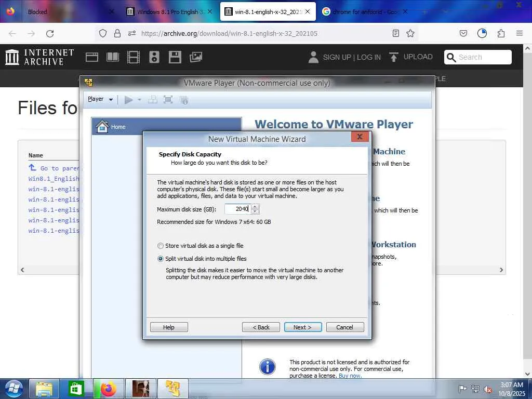The height and width of the screenshot is (399, 532).
Task: Open the Internet Archive Software floppy icon
Action: pyautogui.click(x=175, y=57)
